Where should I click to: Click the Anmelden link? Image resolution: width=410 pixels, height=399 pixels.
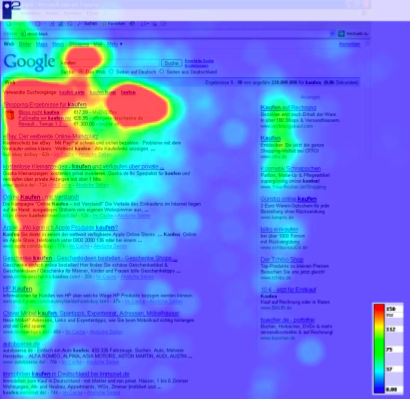[x=349, y=44]
